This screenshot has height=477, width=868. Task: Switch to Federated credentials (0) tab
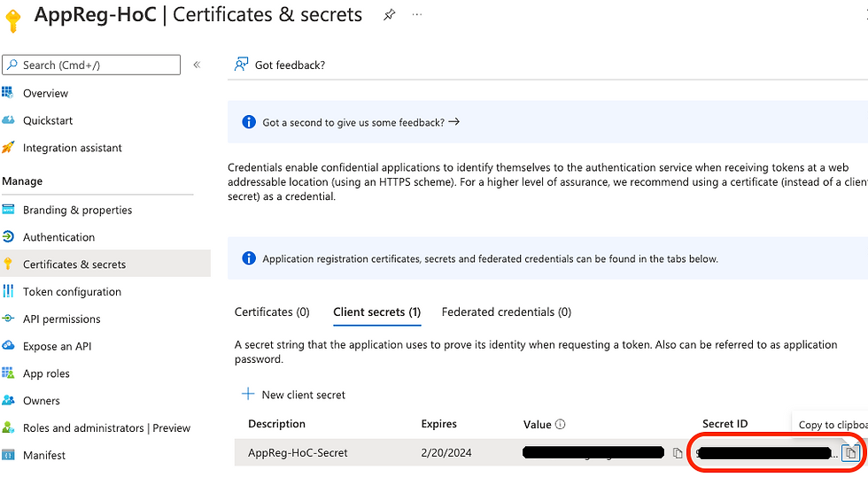(x=506, y=312)
